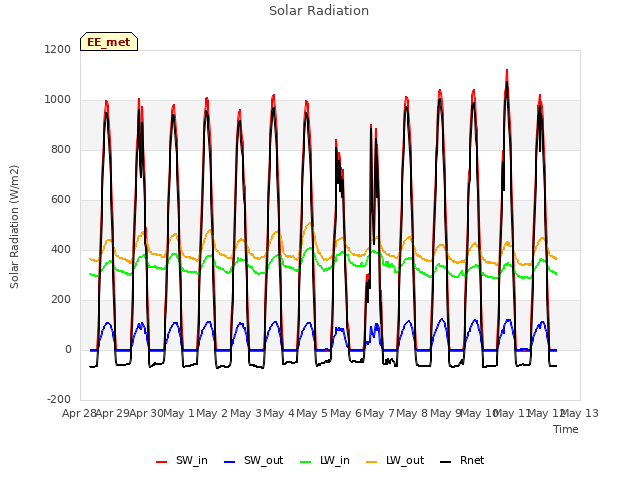Click the May 6 x-axis date label
This screenshot has width=640, height=480.
click(x=346, y=413)
